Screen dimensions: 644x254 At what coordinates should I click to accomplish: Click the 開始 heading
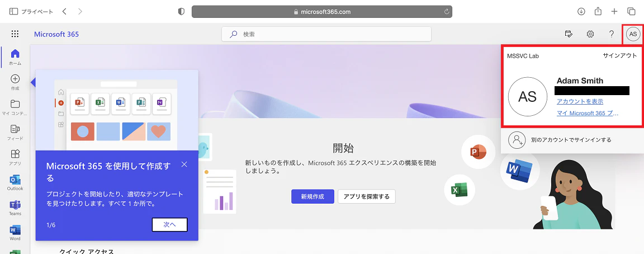click(343, 148)
